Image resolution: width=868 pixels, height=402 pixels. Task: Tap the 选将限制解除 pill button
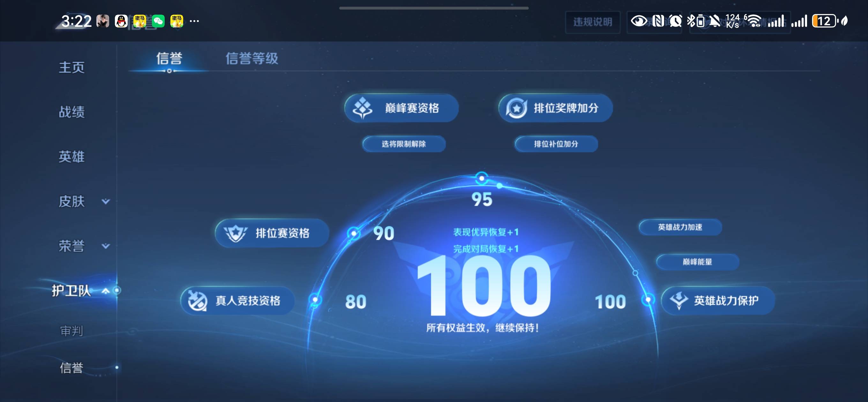tap(404, 144)
